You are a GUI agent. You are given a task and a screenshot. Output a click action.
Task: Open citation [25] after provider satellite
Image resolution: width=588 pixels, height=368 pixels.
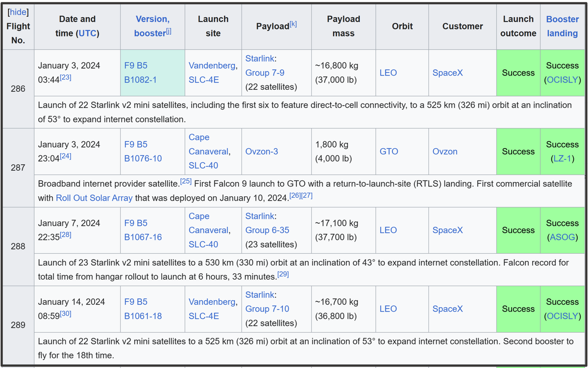tap(186, 181)
